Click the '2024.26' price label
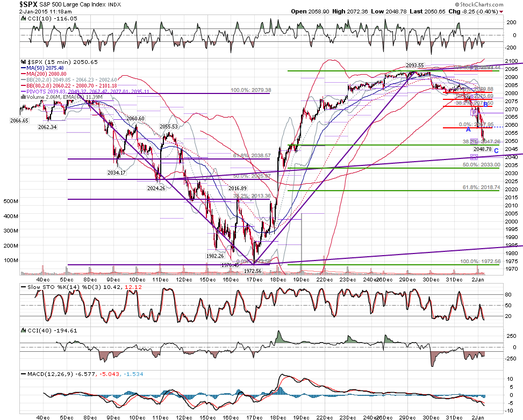The height and width of the screenshot is (420, 523). 156,189
